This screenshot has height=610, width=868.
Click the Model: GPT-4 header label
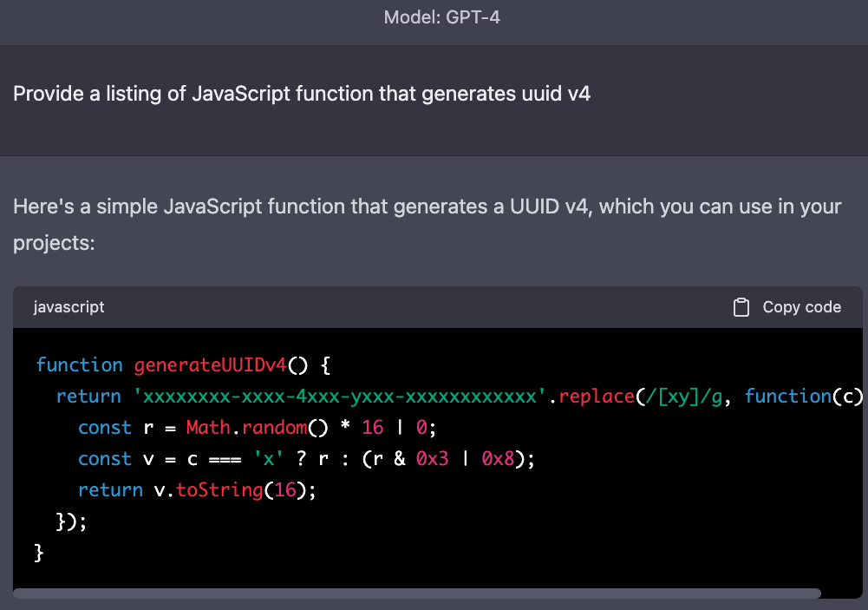441,17
